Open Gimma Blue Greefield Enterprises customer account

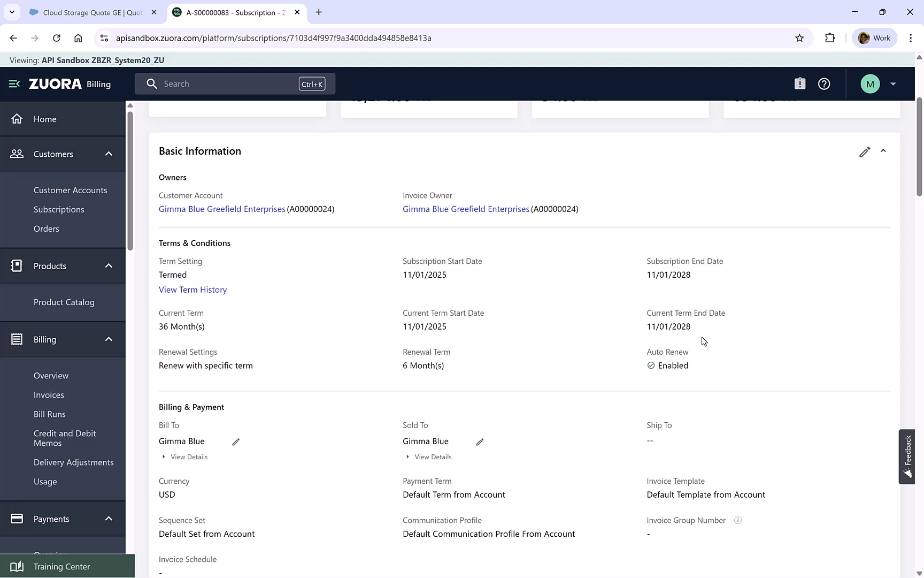pos(222,209)
